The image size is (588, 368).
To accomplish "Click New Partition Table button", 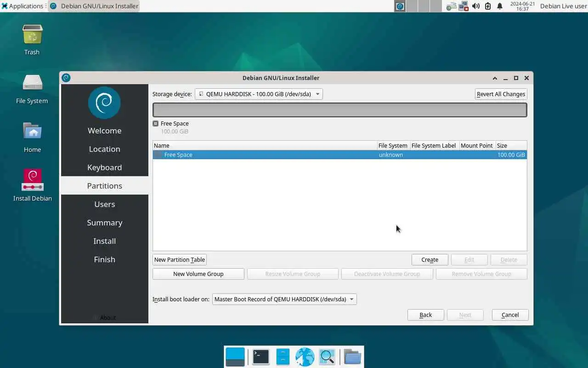I will click(x=180, y=259).
